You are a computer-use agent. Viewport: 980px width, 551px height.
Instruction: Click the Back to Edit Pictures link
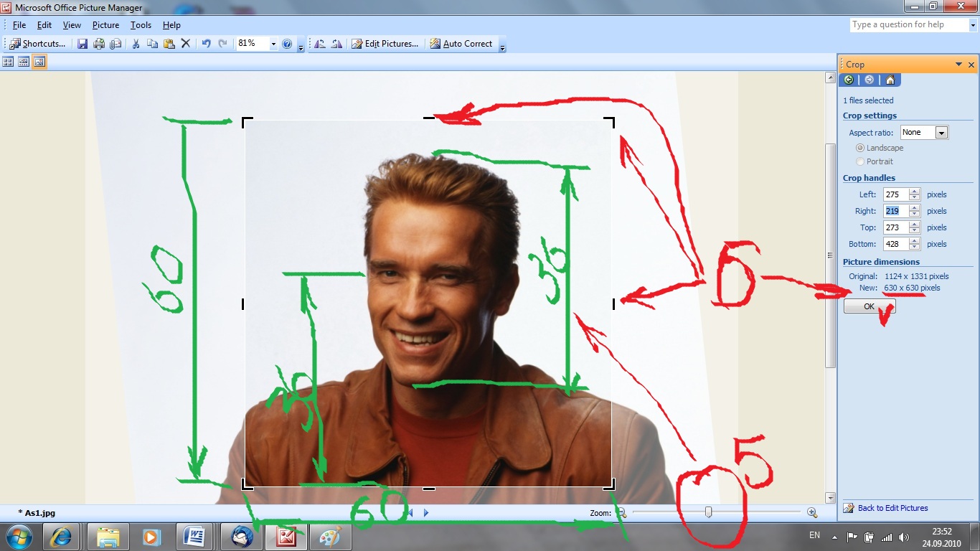[892, 508]
